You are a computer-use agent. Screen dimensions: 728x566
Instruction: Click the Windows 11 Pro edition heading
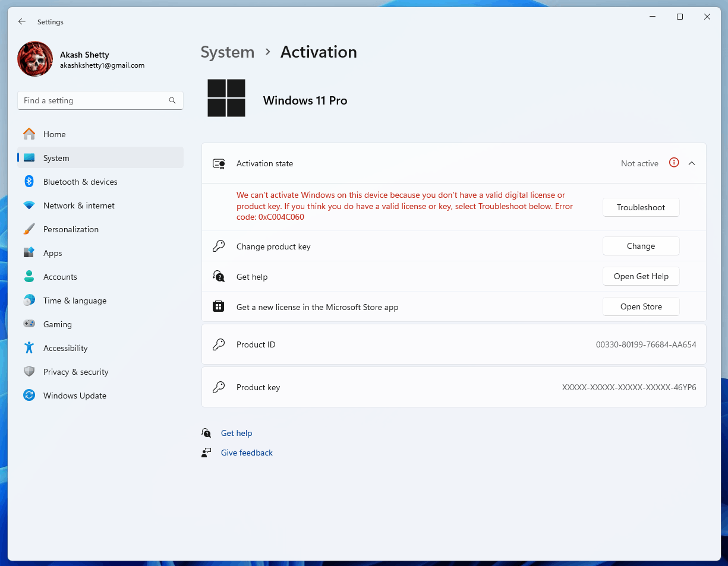(305, 100)
